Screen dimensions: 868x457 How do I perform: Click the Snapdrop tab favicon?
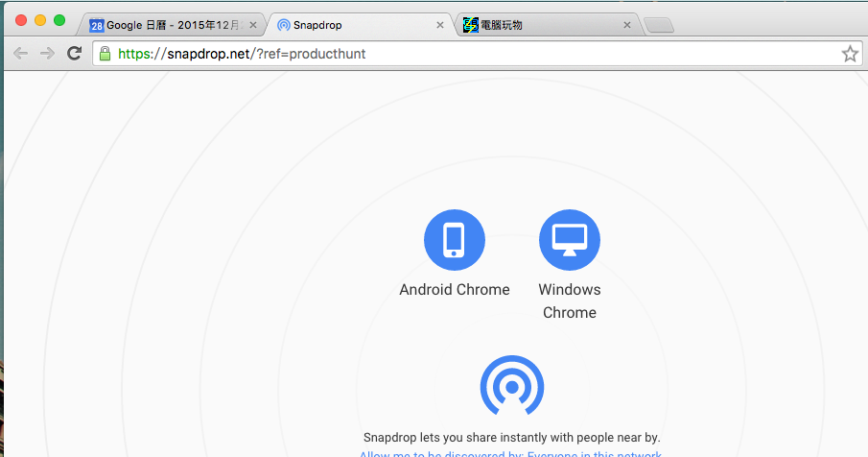tap(284, 25)
